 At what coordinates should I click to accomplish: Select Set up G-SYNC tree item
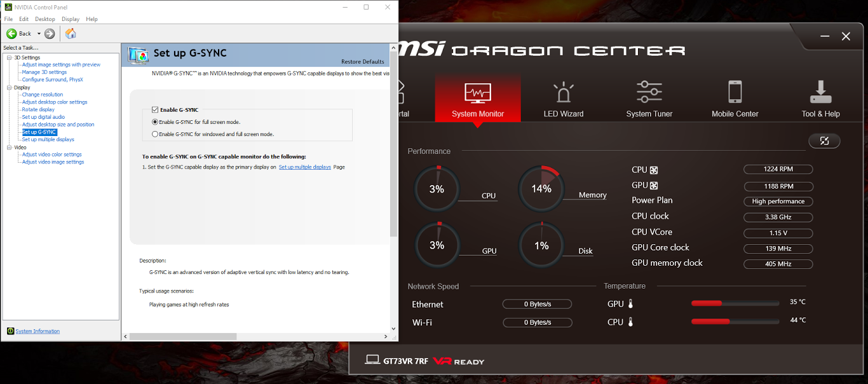point(39,132)
